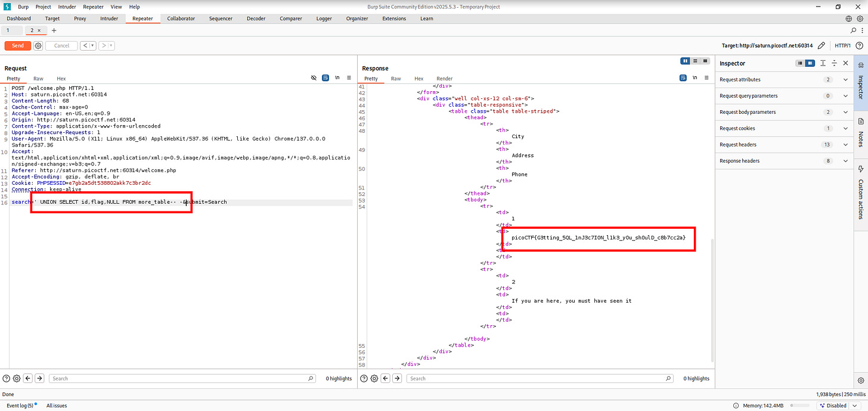Click the edit target pencil icon

(x=821, y=45)
